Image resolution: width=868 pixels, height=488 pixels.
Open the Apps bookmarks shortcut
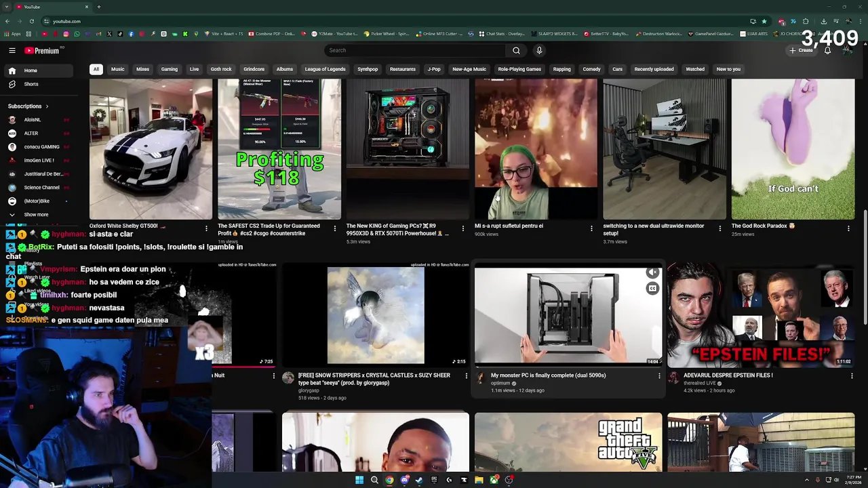pyautogui.click(x=13, y=33)
